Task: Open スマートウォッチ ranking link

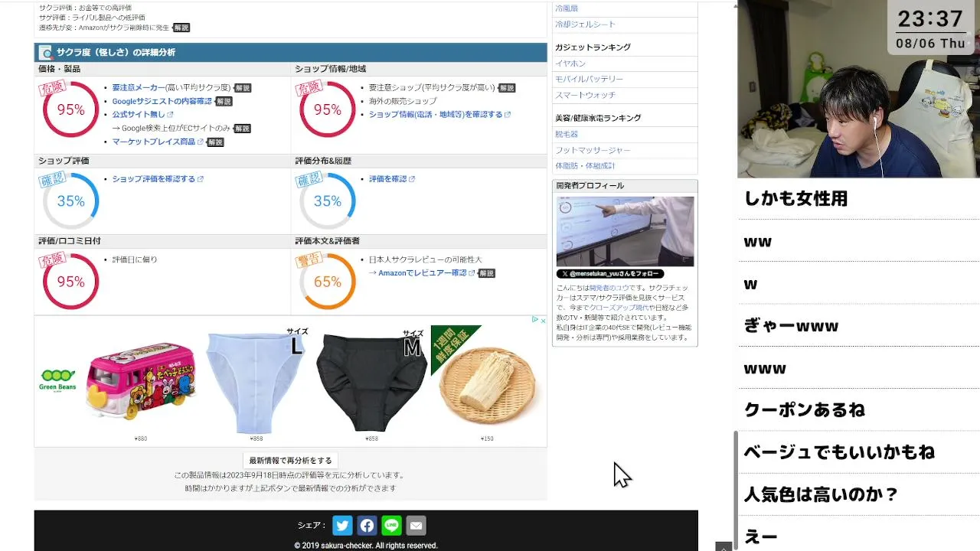Action: (x=585, y=96)
